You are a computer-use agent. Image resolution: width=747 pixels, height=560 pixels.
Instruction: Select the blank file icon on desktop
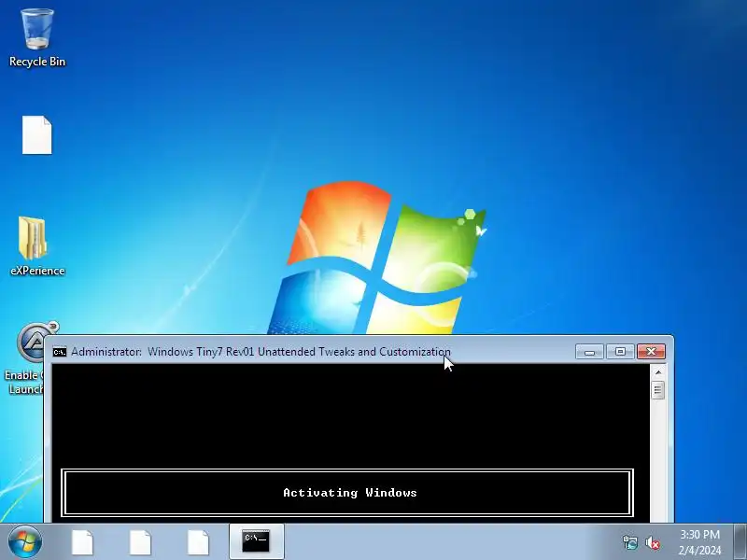pos(36,134)
